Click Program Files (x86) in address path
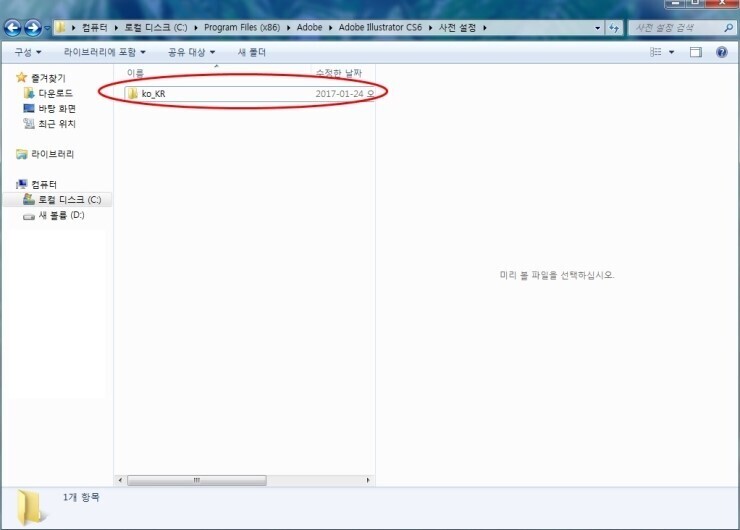 click(x=242, y=27)
